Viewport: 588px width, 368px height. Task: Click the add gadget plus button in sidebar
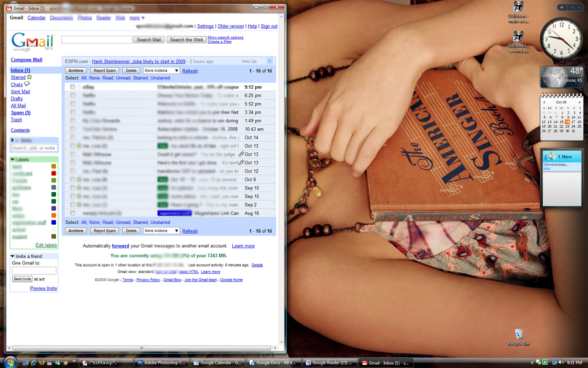(x=562, y=7)
